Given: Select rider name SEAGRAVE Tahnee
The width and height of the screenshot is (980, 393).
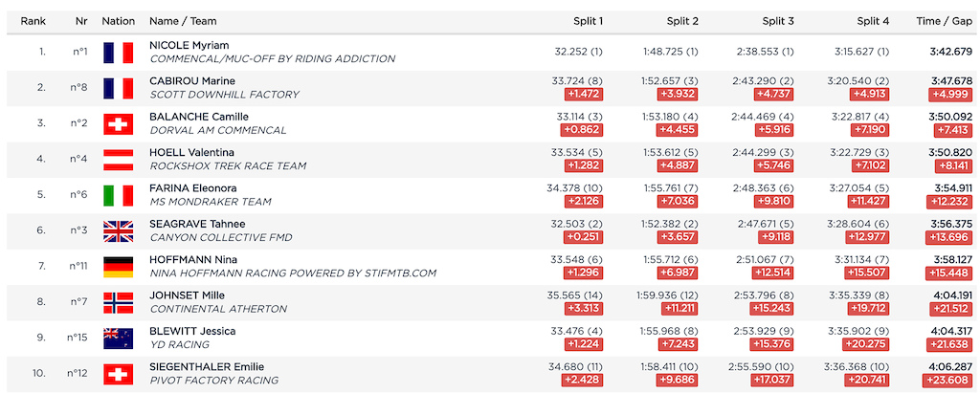Looking at the screenshot, I should 197,224.
